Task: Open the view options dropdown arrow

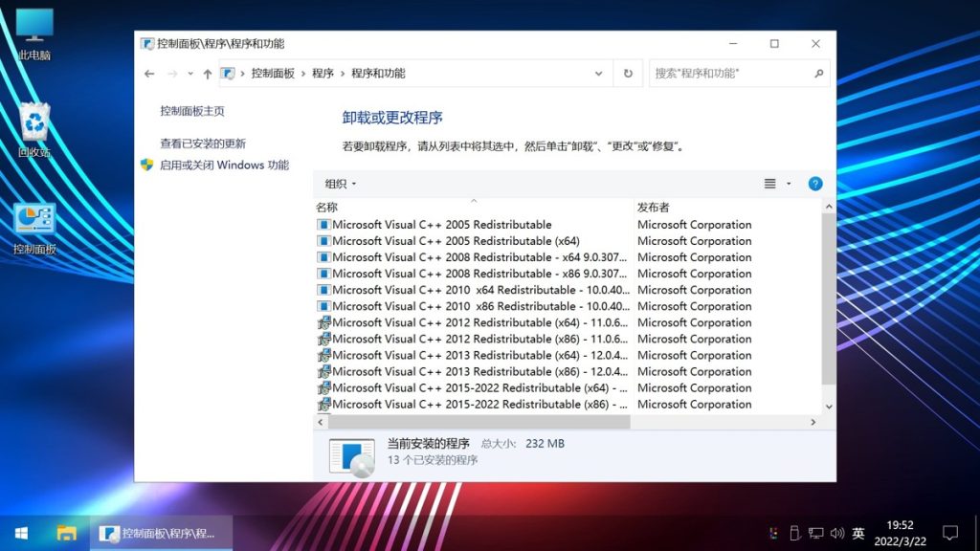Action: (x=789, y=184)
